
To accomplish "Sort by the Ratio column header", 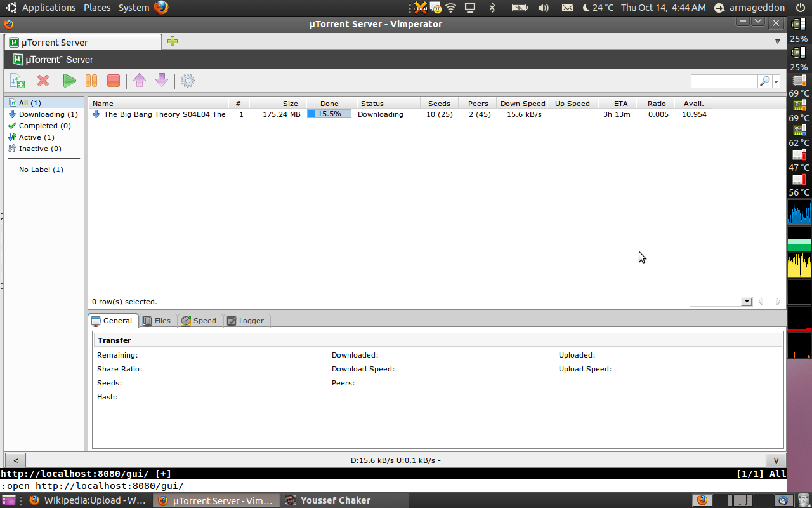I will coord(656,103).
